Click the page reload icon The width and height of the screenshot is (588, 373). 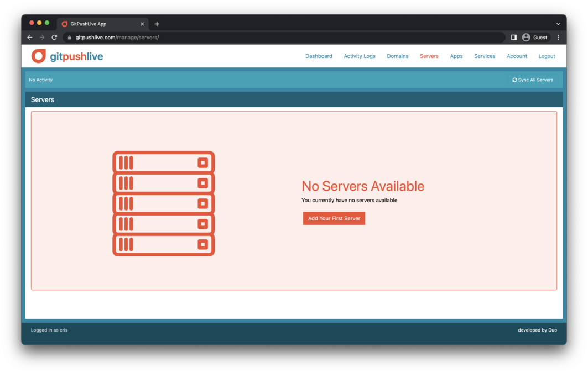pyautogui.click(x=54, y=37)
